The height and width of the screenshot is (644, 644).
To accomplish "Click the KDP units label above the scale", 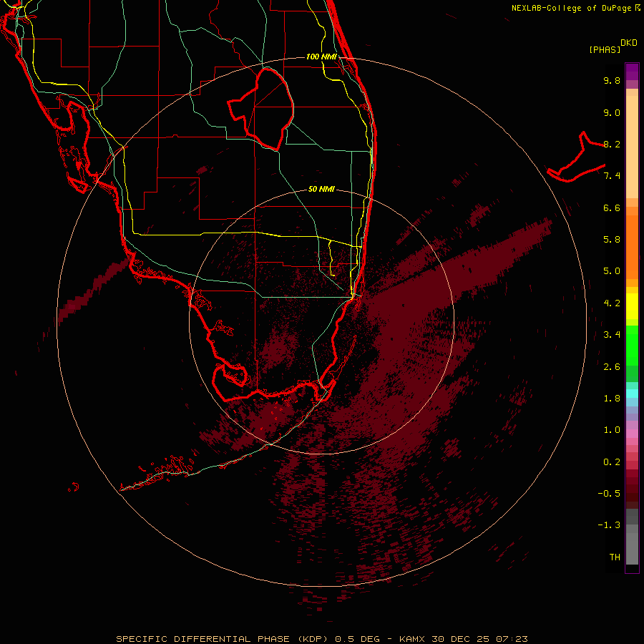I will [x=629, y=43].
